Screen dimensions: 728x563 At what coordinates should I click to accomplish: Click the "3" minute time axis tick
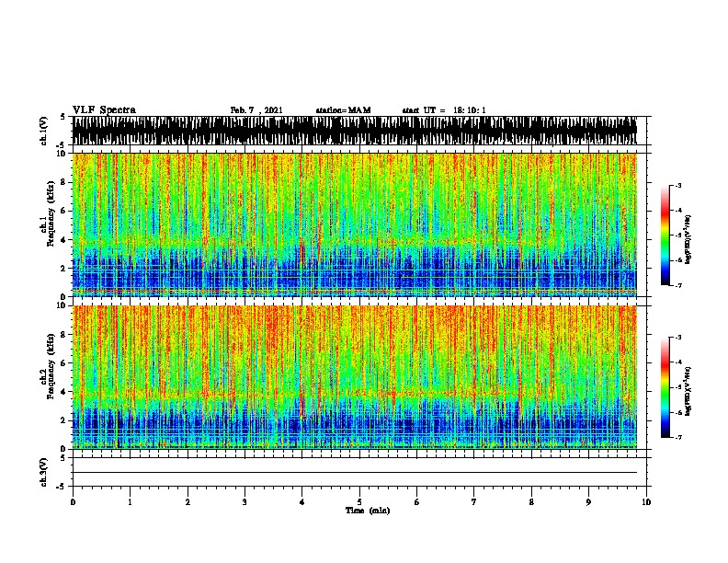coord(245,502)
